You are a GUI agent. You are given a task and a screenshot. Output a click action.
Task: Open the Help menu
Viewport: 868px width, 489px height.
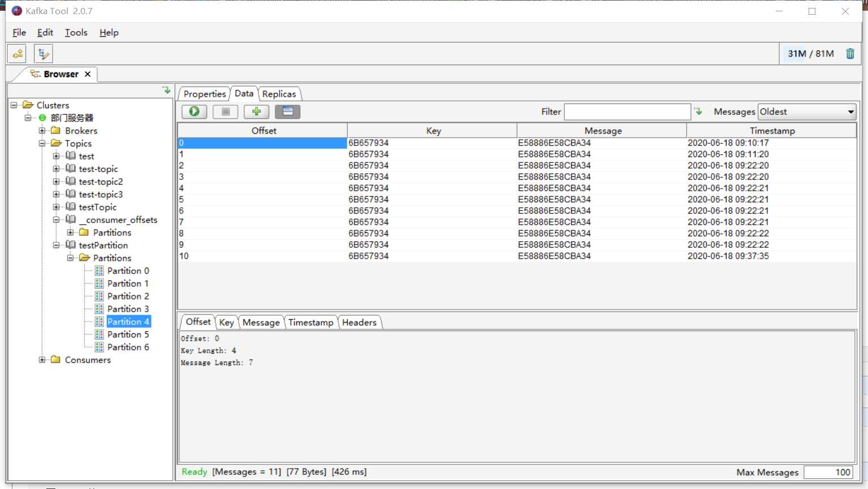pyautogui.click(x=109, y=32)
